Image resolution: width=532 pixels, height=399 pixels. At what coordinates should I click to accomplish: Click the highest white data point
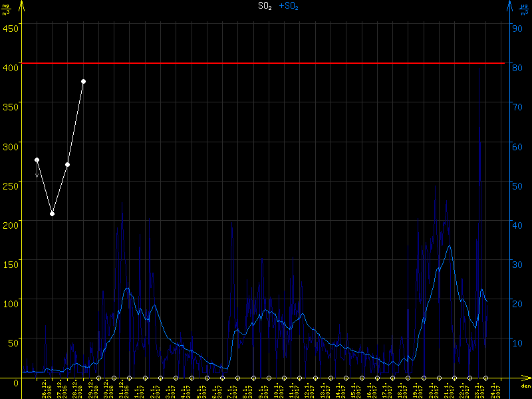(83, 81)
